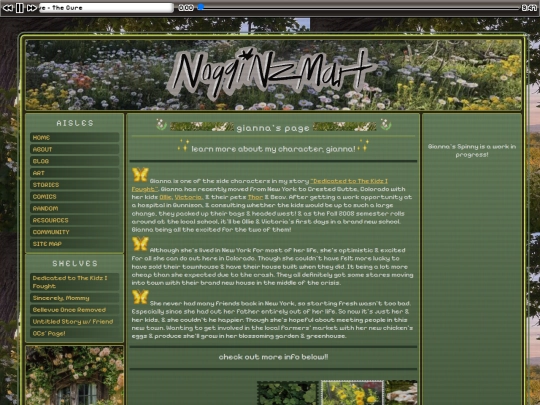Click the song title display field
The width and height of the screenshot is (540, 405).
pos(106,8)
